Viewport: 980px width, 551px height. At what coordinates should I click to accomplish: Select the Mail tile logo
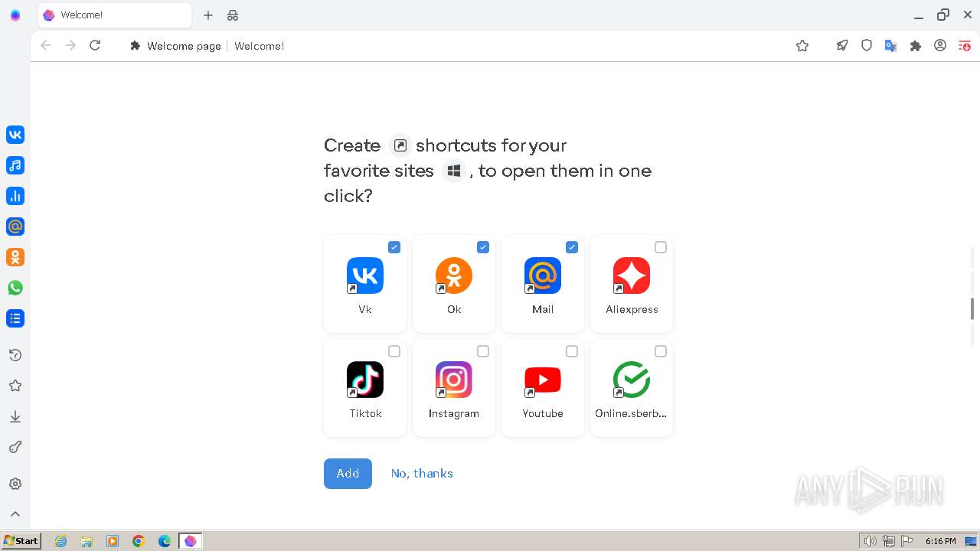pos(543,275)
